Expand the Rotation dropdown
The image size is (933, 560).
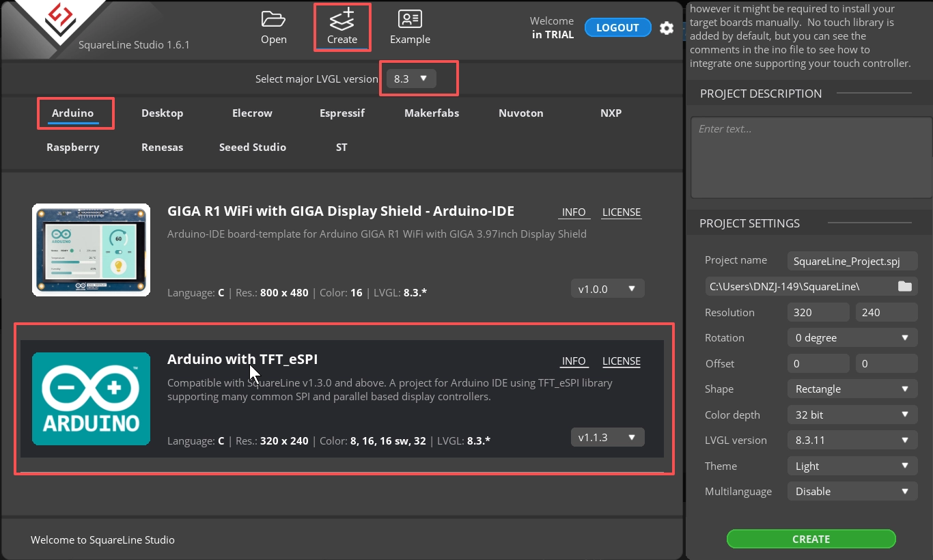[852, 337]
